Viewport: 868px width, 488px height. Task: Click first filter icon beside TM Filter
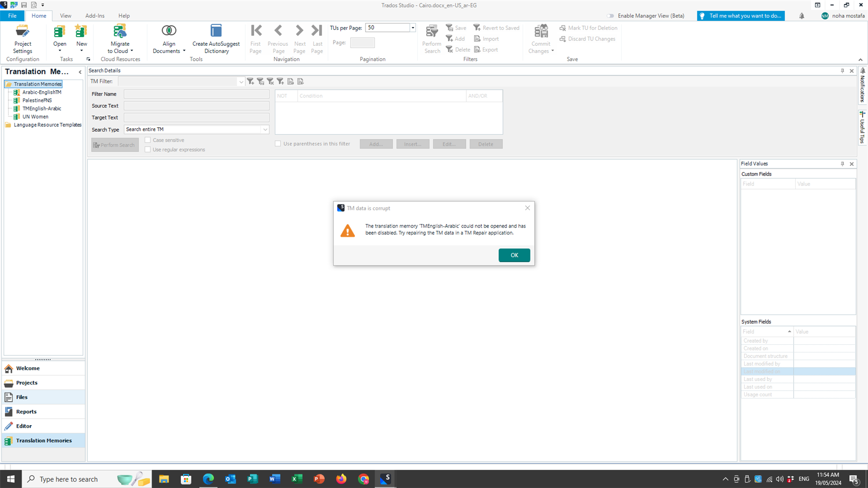point(250,81)
